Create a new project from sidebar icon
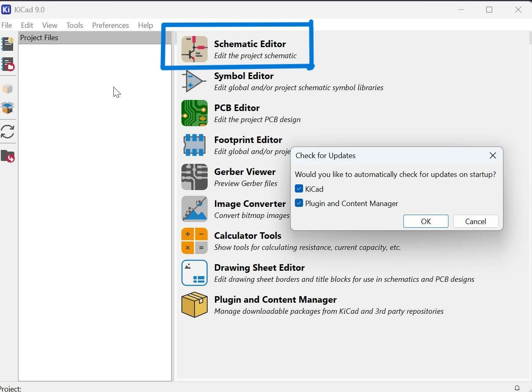Screen dimensions: 532x392 8,44
